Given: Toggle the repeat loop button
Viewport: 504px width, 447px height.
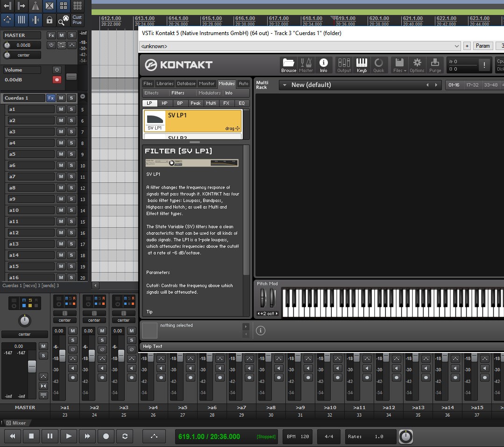Looking at the screenshot, I should coord(125,436).
